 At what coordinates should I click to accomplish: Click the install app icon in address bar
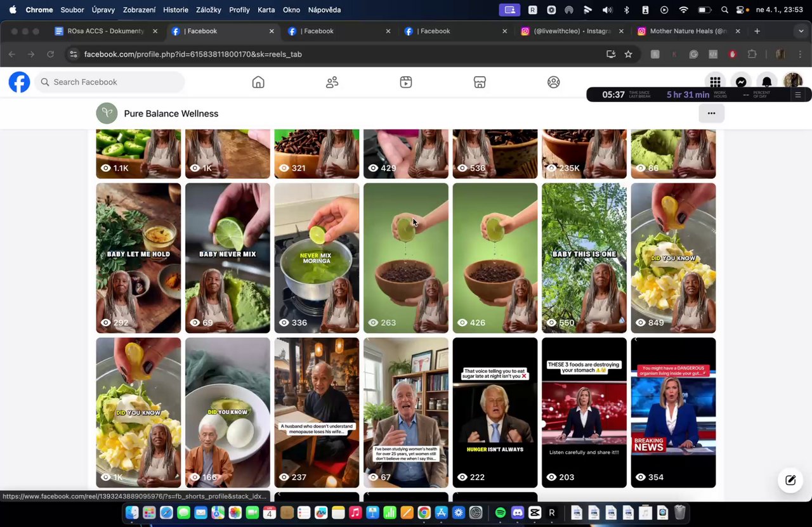point(611,54)
